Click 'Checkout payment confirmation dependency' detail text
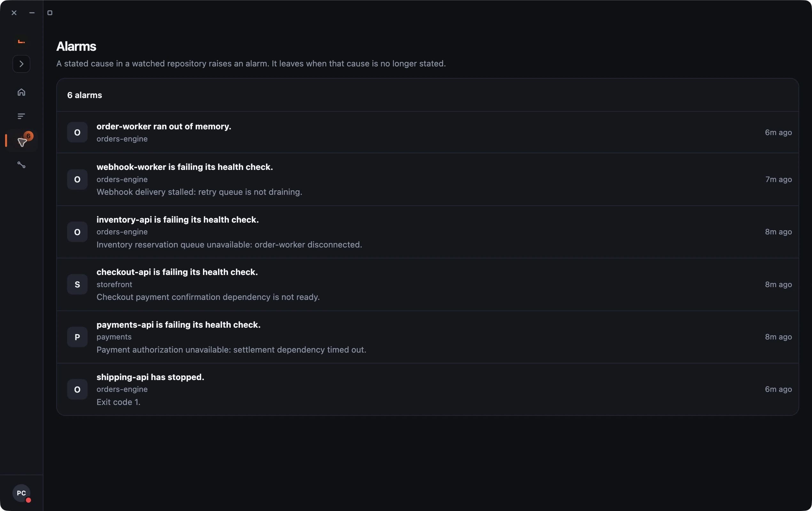 [208, 297]
